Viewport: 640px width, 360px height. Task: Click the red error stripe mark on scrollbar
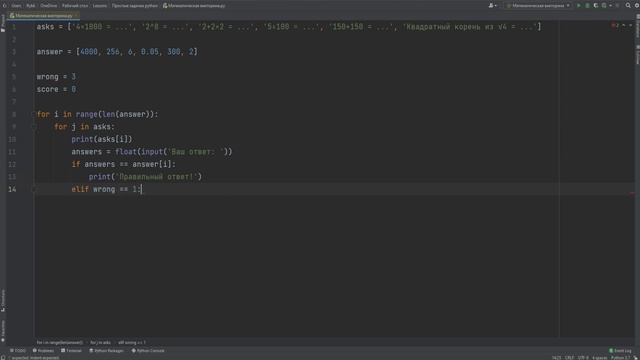click(x=632, y=194)
